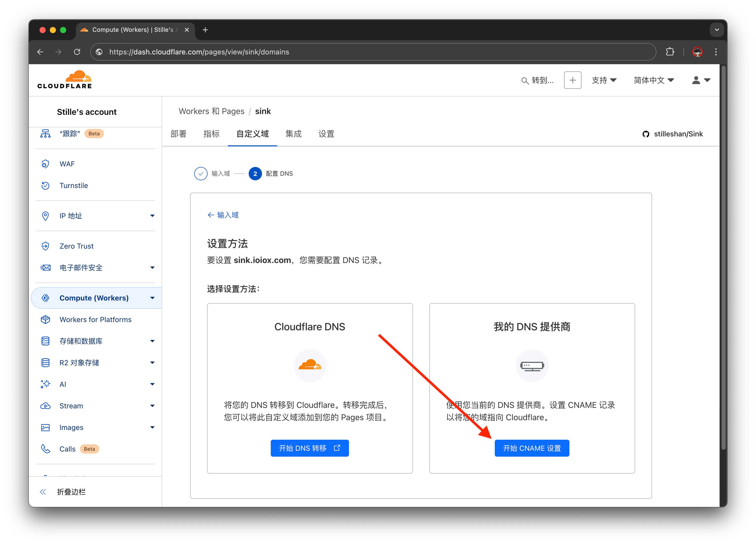Viewport: 756px width, 545px height.
Task: Click the sink breadcrumb item
Action: [x=263, y=111]
